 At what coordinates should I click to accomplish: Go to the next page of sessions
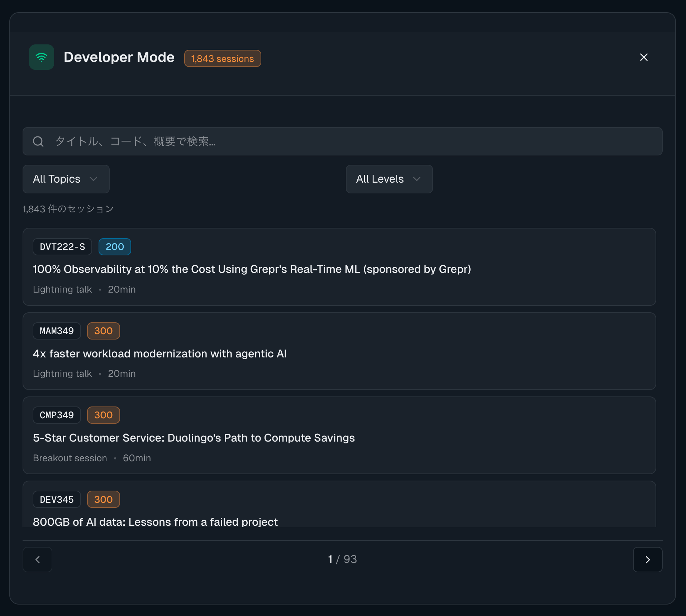coord(647,559)
